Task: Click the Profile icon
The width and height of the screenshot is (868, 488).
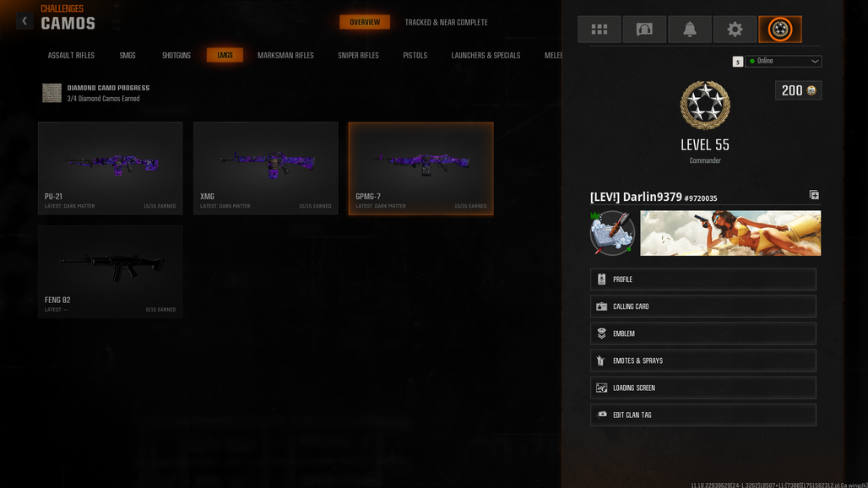Action: coord(602,279)
